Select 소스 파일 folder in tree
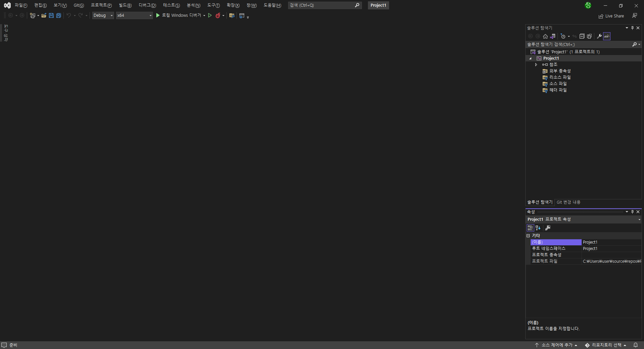 tap(558, 84)
